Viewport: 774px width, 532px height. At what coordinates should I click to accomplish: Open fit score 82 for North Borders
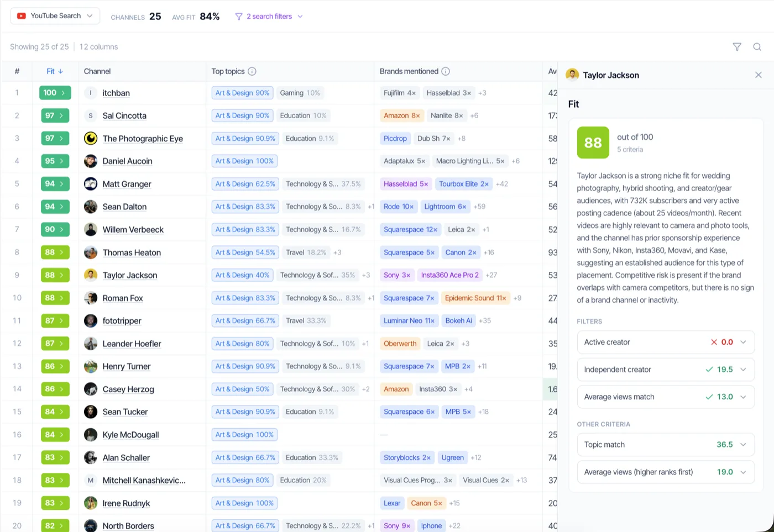click(55, 526)
